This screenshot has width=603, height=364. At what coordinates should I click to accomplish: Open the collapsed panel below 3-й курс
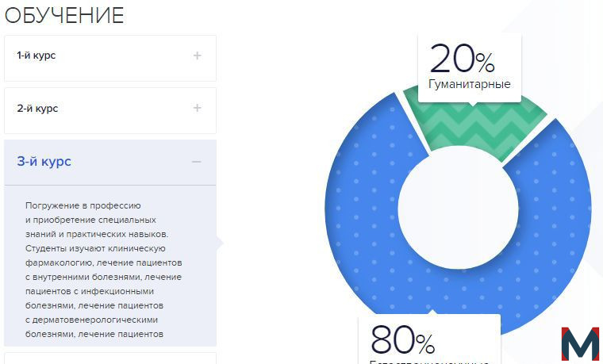coord(110,358)
